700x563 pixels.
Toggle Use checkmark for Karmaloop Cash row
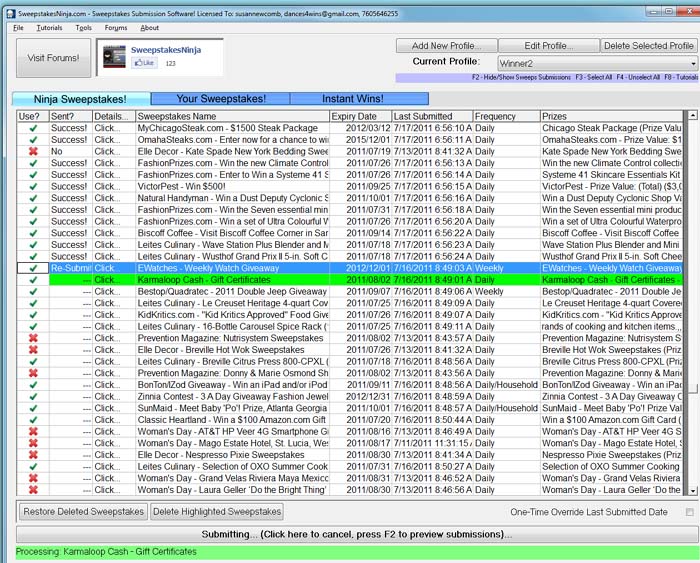tap(33, 279)
